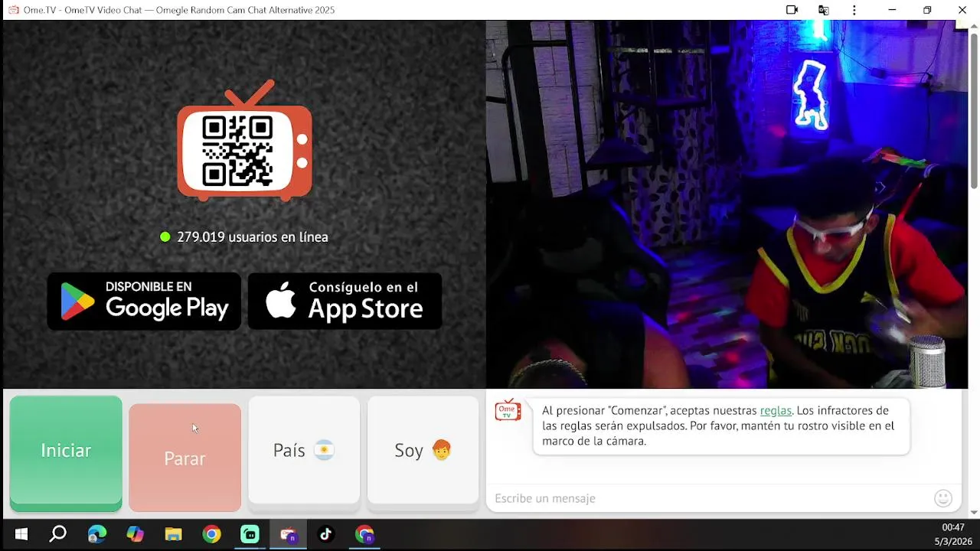Open the second Chrome profile taskbar icon
The width and height of the screenshot is (980, 551).
[x=364, y=534]
